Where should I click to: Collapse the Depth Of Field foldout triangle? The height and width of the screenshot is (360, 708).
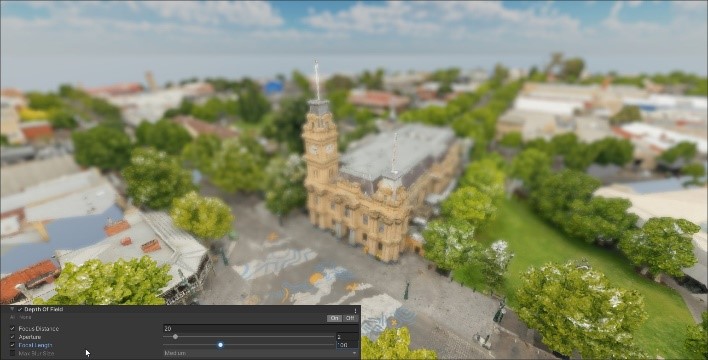[12, 309]
